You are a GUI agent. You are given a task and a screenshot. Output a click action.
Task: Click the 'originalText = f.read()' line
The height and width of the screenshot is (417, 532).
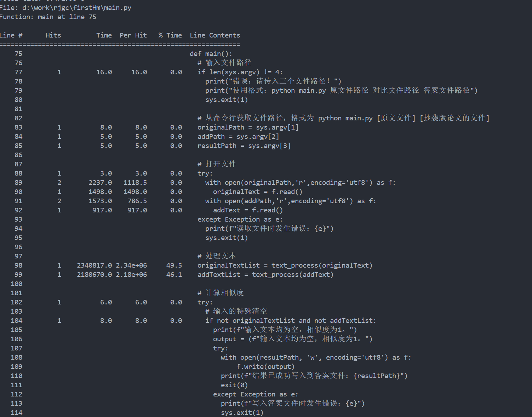click(x=258, y=192)
